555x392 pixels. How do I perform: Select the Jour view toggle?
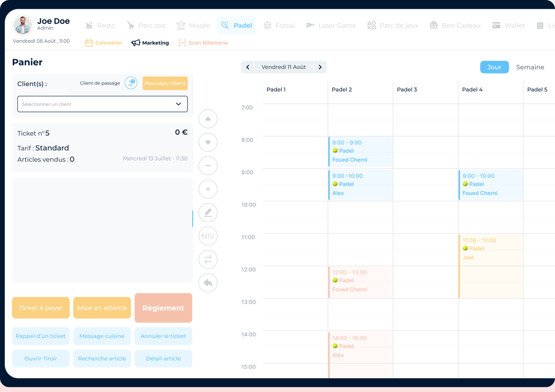pyautogui.click(x=494, y=67)
